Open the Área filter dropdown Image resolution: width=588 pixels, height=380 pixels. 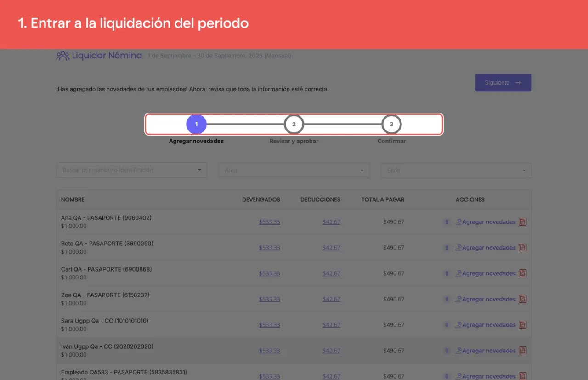[294, 170]
